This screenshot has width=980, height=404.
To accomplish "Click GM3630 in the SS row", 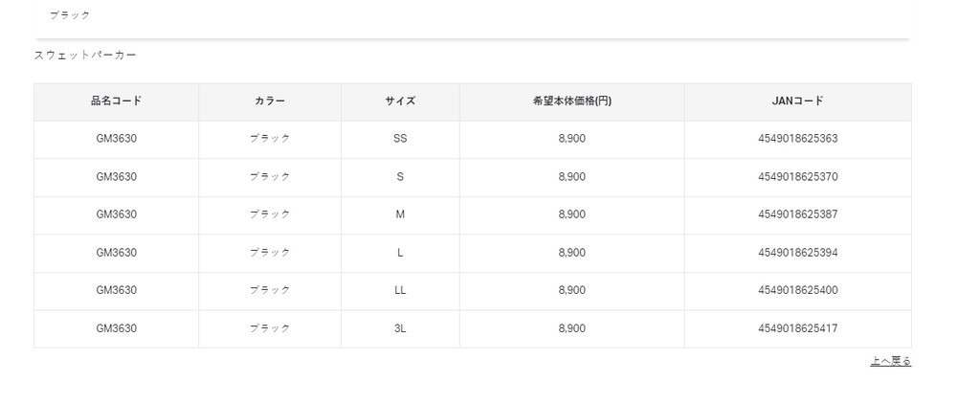I will point(116,139).
